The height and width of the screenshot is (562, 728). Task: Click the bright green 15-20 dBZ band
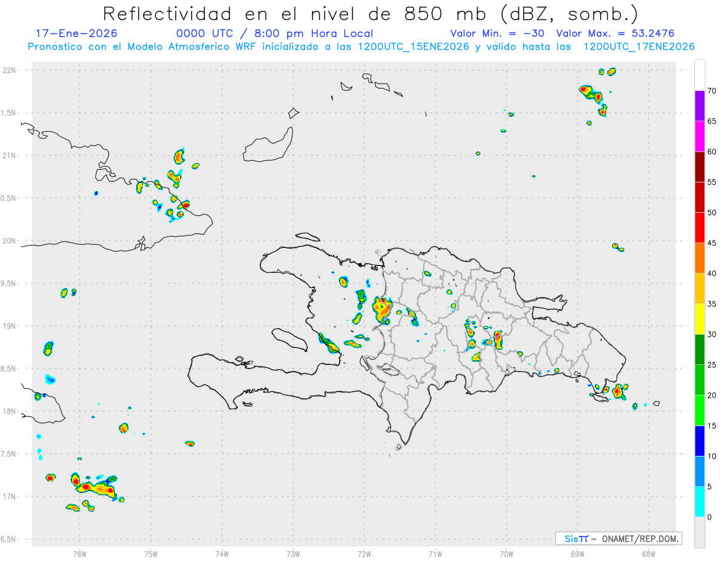[x=699, y=410]
